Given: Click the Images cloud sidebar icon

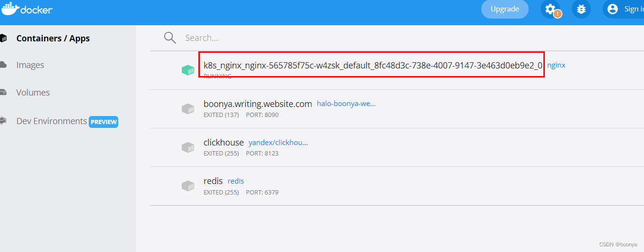Looking at the screenshot, I should coord(3,65).
